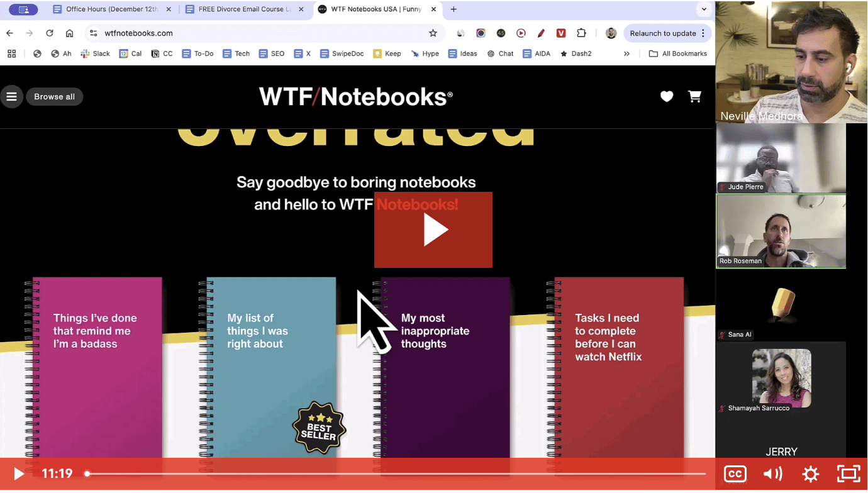Screen dimensions: 868x493
Task: Open the Dash2 bookmark
Action: (x=576, y=53)
